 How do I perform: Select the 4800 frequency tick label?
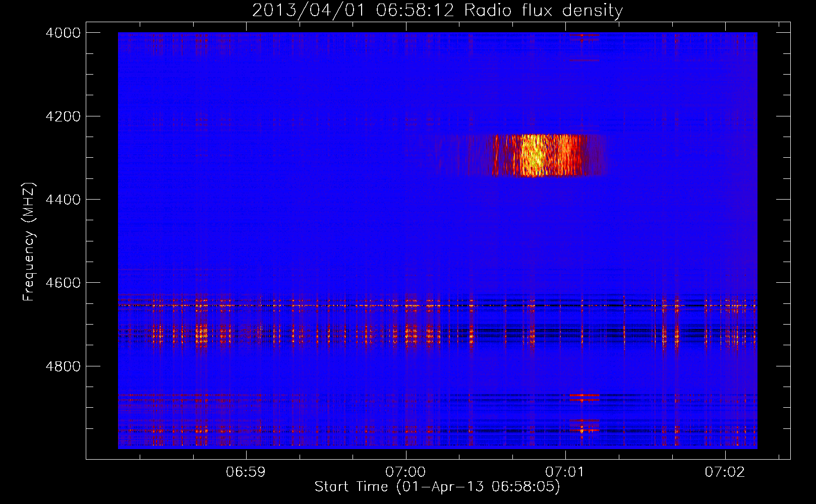point(63,366)
